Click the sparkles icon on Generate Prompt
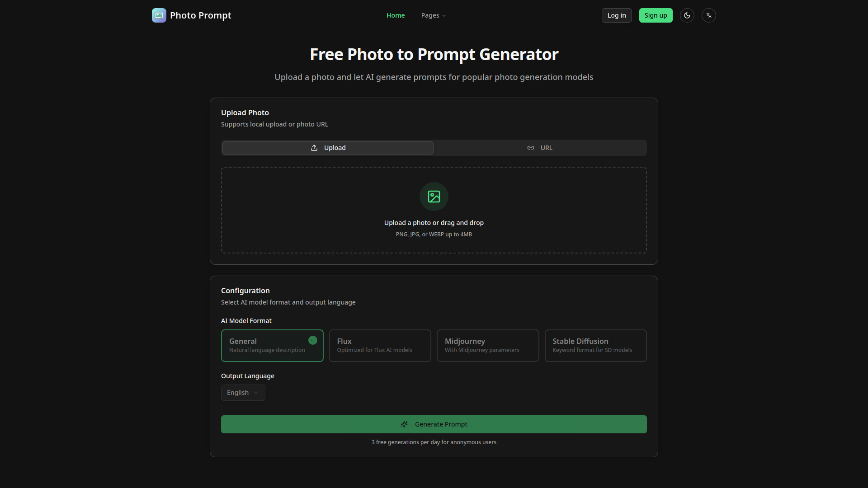 point(405,424)
